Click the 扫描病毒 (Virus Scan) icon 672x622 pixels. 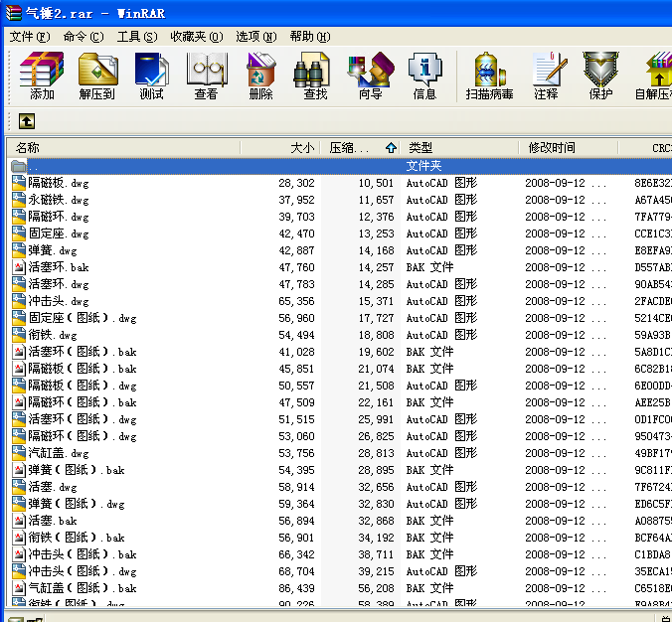pos(489,76)
